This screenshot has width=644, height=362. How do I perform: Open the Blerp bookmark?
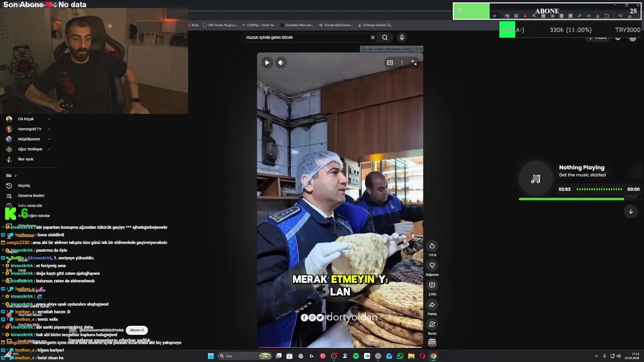pos(194,25)
